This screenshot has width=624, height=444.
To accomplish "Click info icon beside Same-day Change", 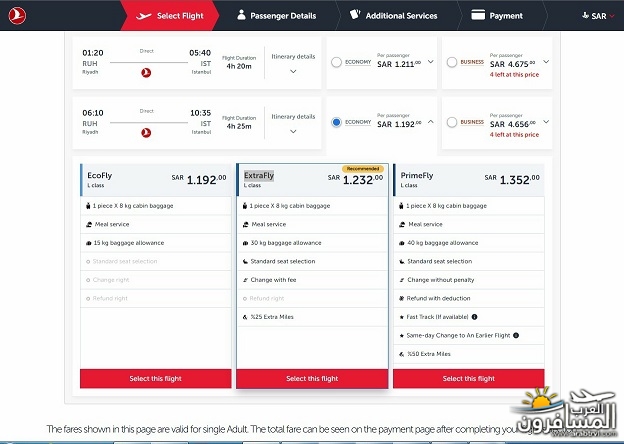I will point(516,335).
